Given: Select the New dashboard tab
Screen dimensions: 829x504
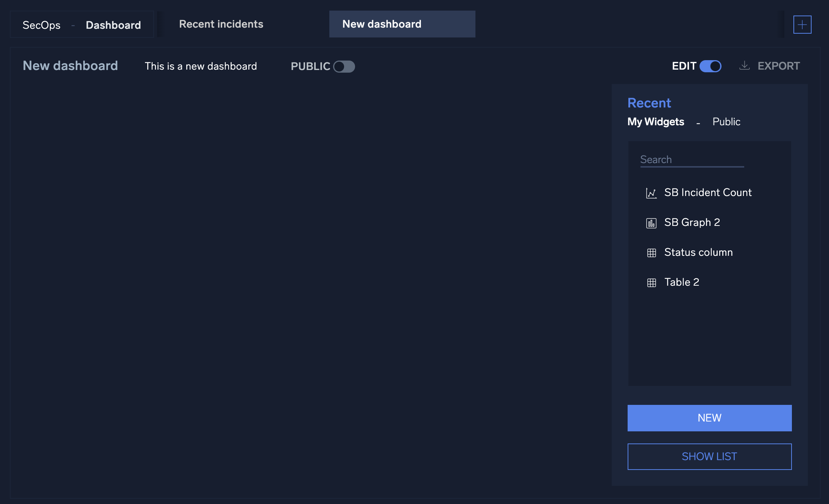Looking at the screenshot, I should [x=382, y=24].
